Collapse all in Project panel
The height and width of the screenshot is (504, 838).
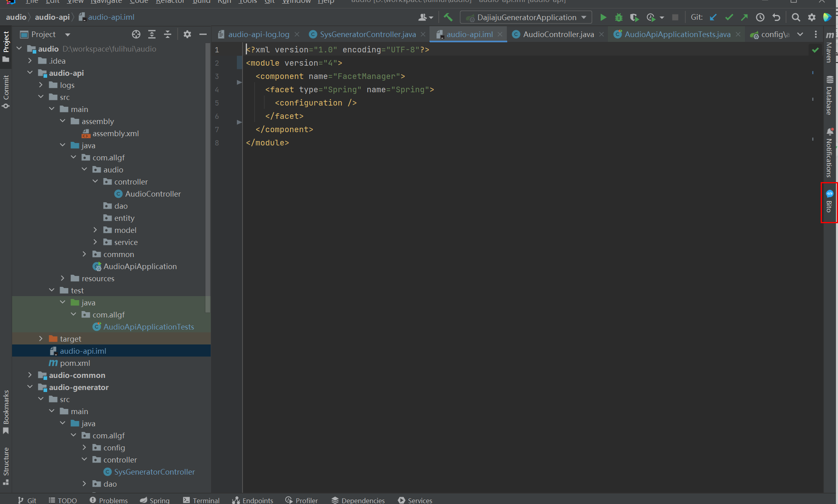coord(167,34)
